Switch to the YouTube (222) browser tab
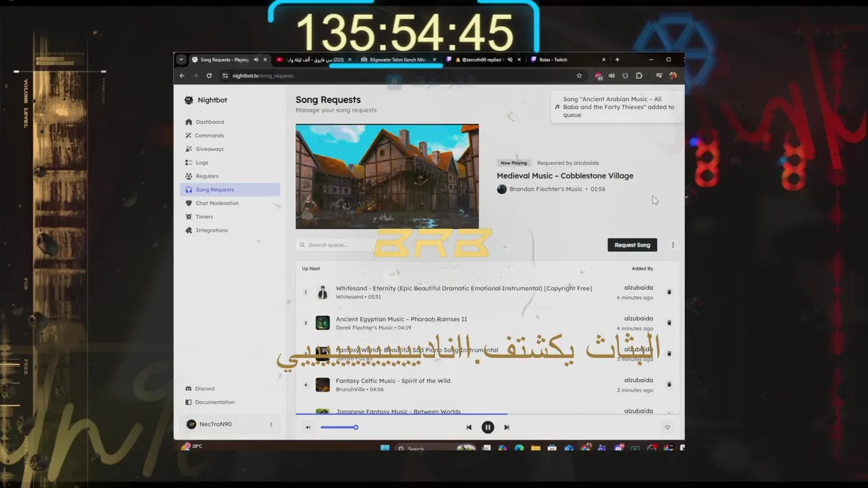The width and height of the screenshot is (868, 488). coord(314,60)
